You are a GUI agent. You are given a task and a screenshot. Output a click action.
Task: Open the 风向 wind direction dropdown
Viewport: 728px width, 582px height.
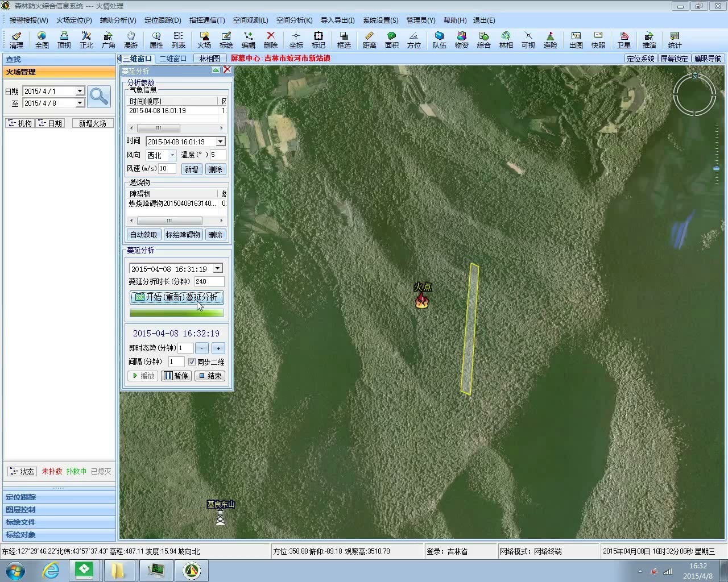(172, 155)
